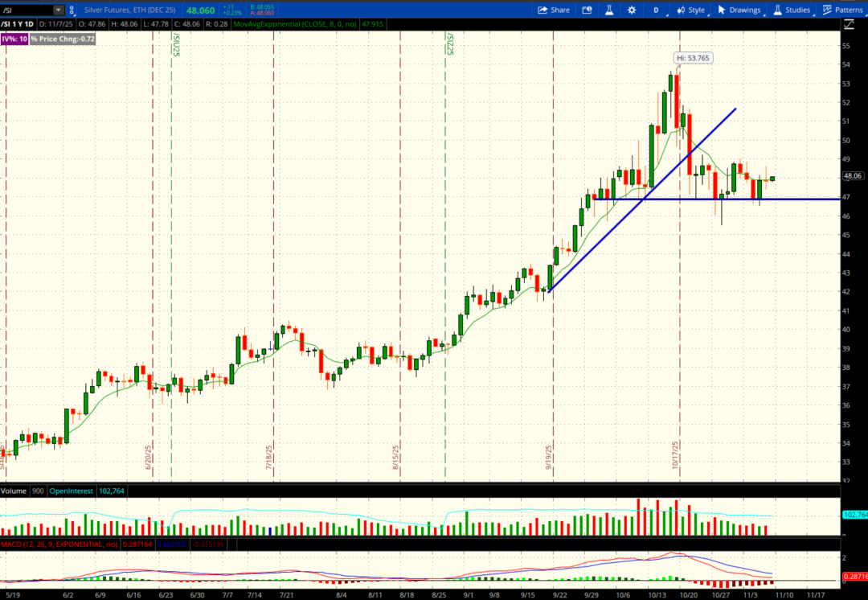Select the MovAvgExponential study label
Image resolution: width=868 pixels, height=600 pixels.
(295, 24)
